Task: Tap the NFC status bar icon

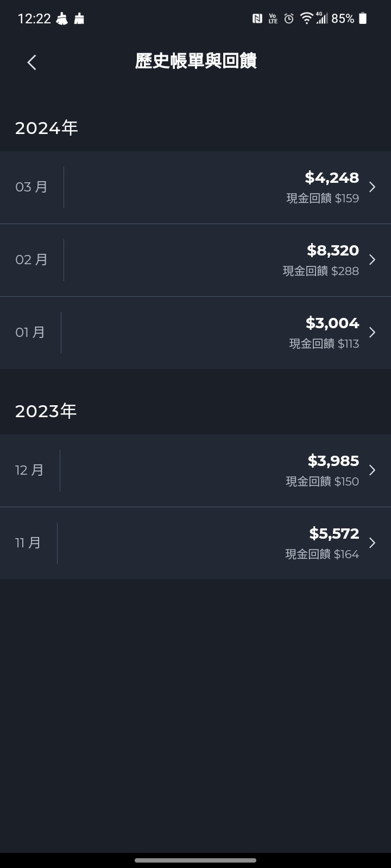Action: [257, 19]
